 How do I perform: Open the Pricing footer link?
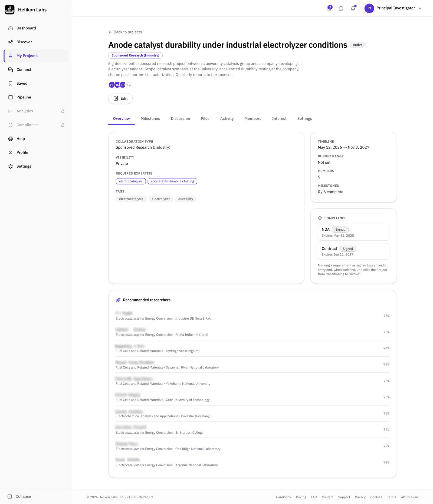[301, 497]
